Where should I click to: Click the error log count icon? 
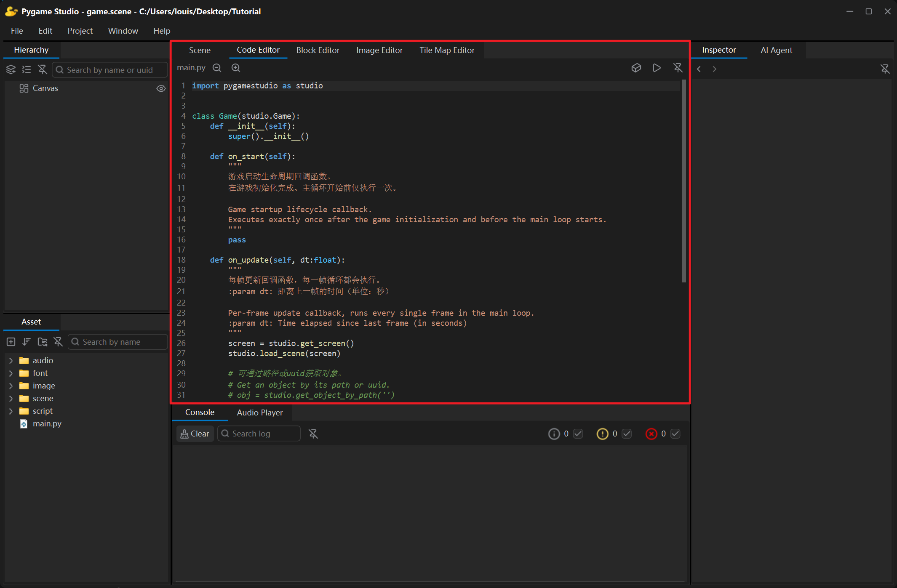[x=651, y=434]
